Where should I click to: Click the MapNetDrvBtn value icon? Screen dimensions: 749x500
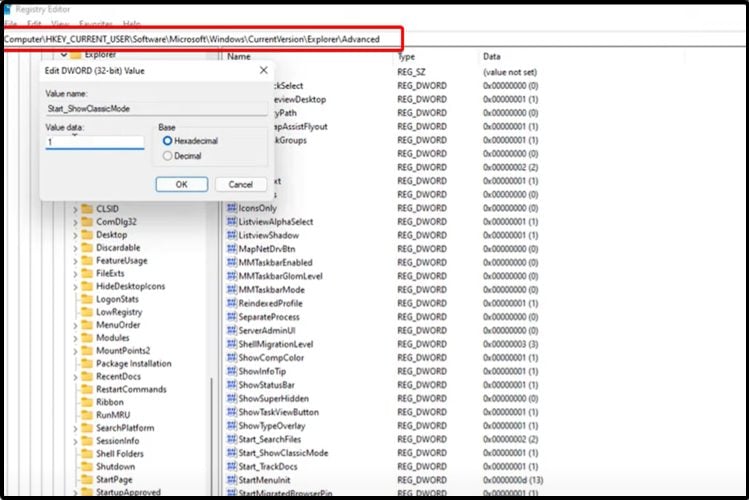coord(232,249)
